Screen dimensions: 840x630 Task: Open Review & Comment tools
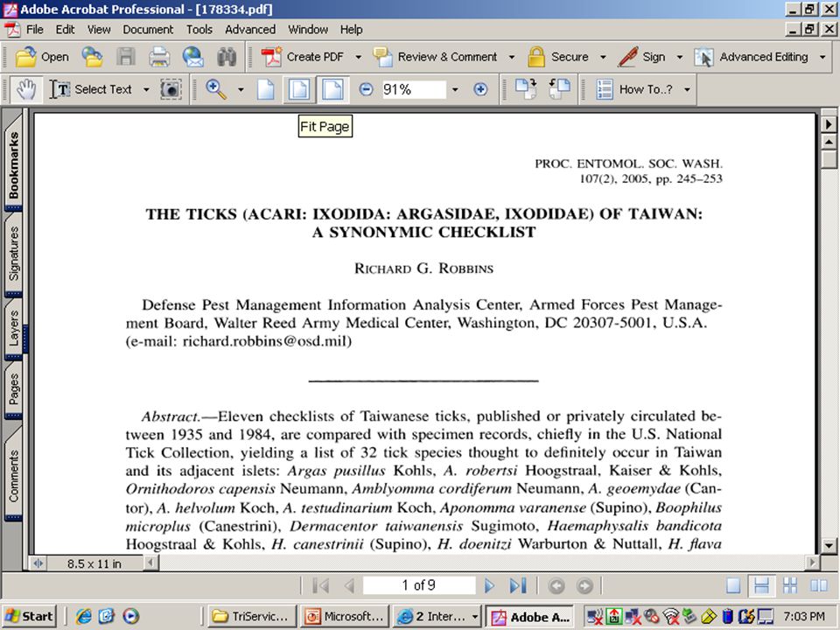[435, 57]
